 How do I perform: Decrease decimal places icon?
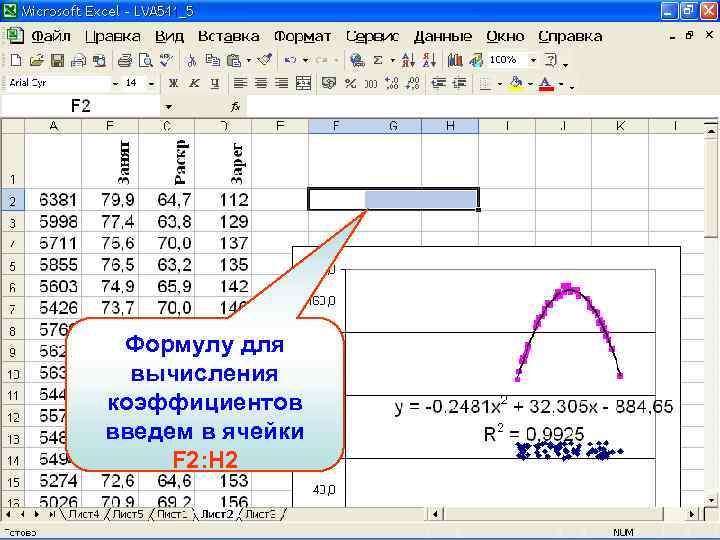click(x=413, y=83)
